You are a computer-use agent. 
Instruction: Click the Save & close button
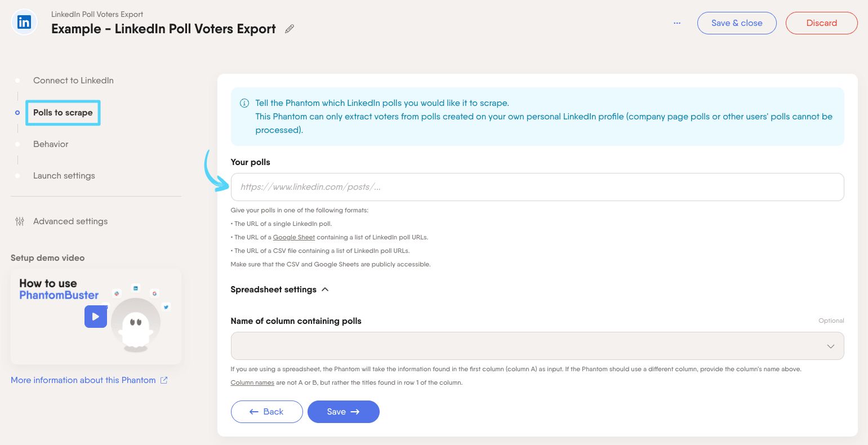click(737, 23)
